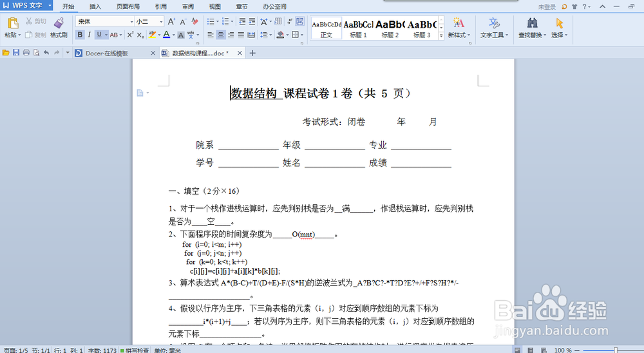The image size is (644, 353).
Task: Switch to the 审阅 ribbon tab
Action: point(187,6)
